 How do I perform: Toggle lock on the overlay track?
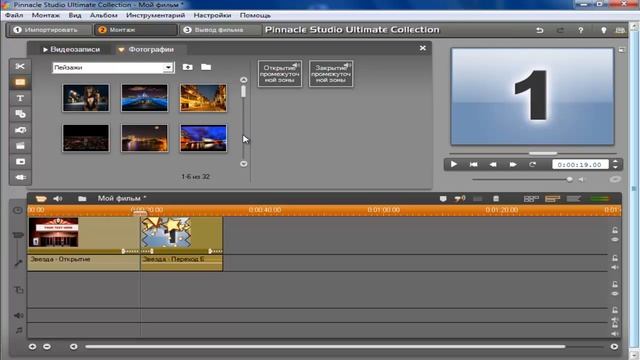click(x=615, y=284)
